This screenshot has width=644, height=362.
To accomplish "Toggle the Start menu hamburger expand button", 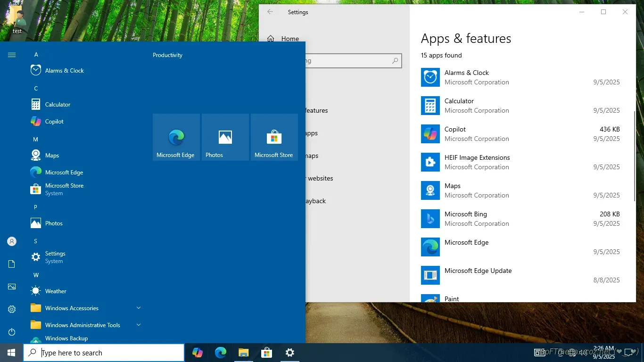I will click(12, 55).
